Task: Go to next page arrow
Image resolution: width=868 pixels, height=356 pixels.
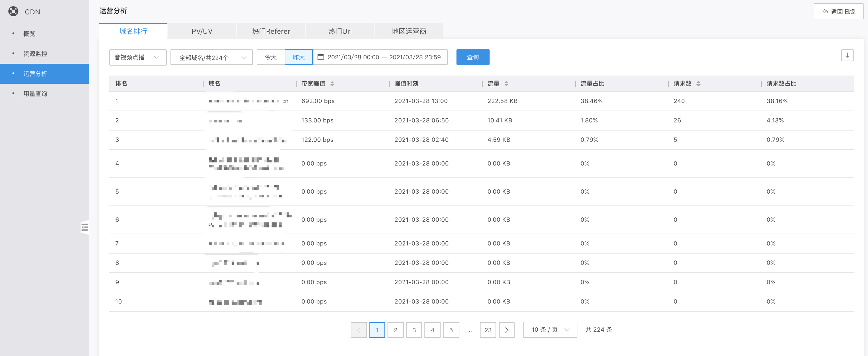Action: (x=506, y=330)
